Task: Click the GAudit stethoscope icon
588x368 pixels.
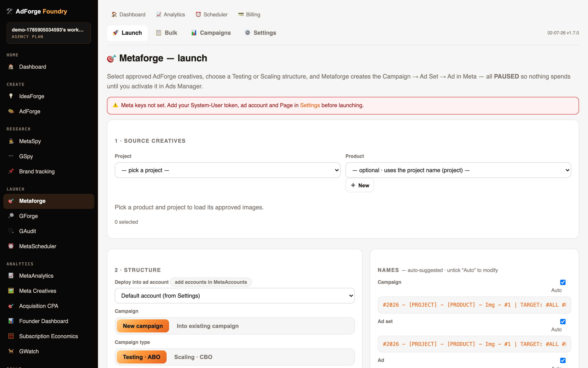Action: [x=11, y=231]
